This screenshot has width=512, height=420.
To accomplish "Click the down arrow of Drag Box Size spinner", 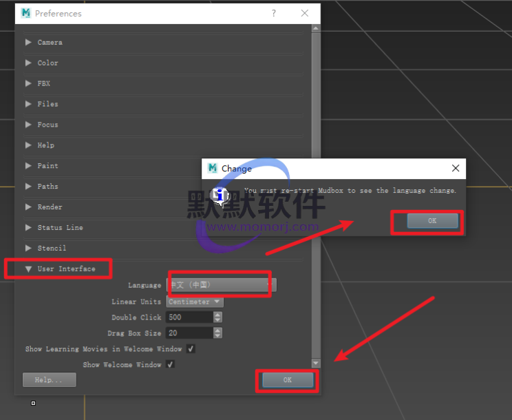I will point(218,336).
